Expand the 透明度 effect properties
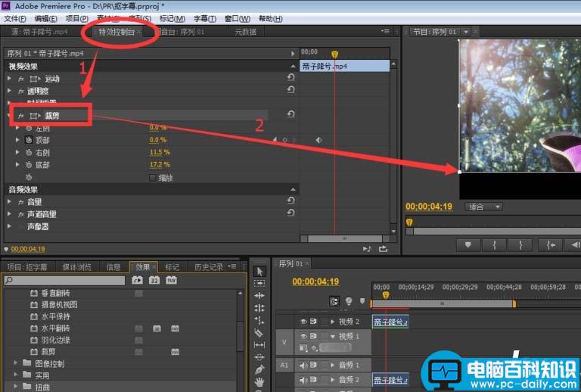This screenshot has width=581, height=392. coord(9,91)
